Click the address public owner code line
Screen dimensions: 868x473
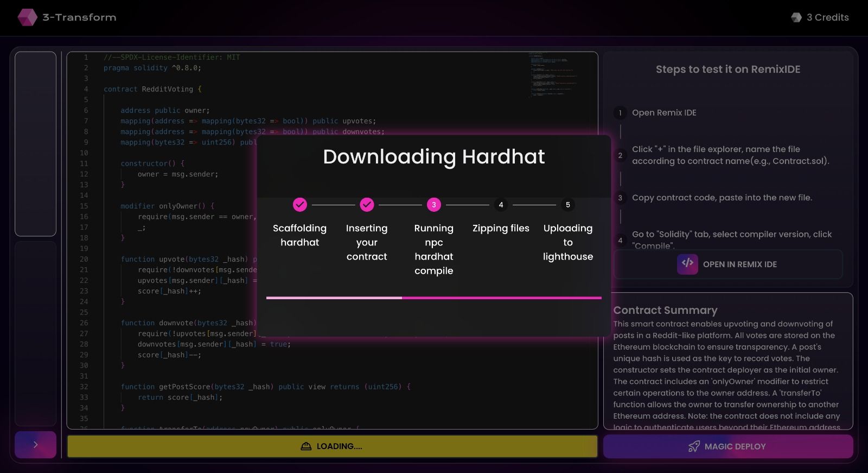165,110
